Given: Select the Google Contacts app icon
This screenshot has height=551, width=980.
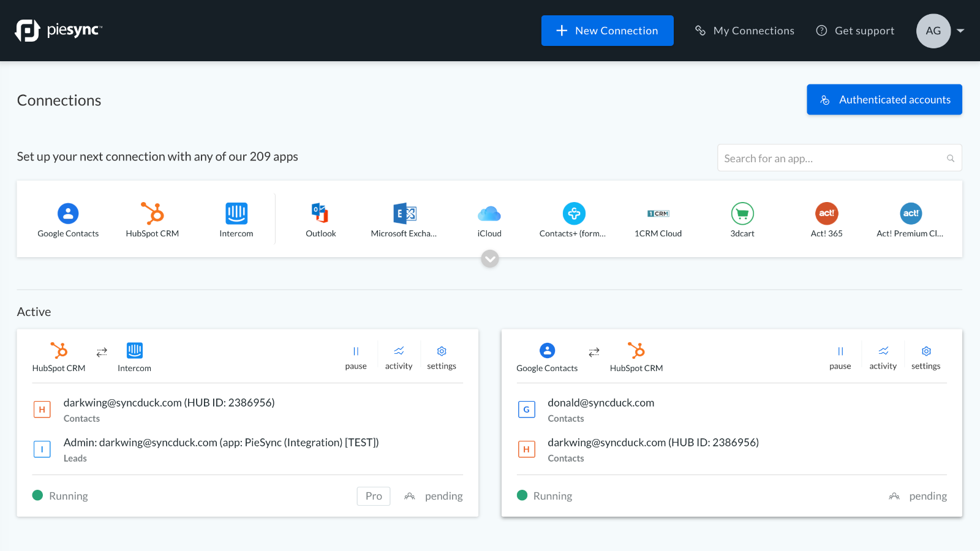Looking at the screenshot, I should (x=68, y=214).
